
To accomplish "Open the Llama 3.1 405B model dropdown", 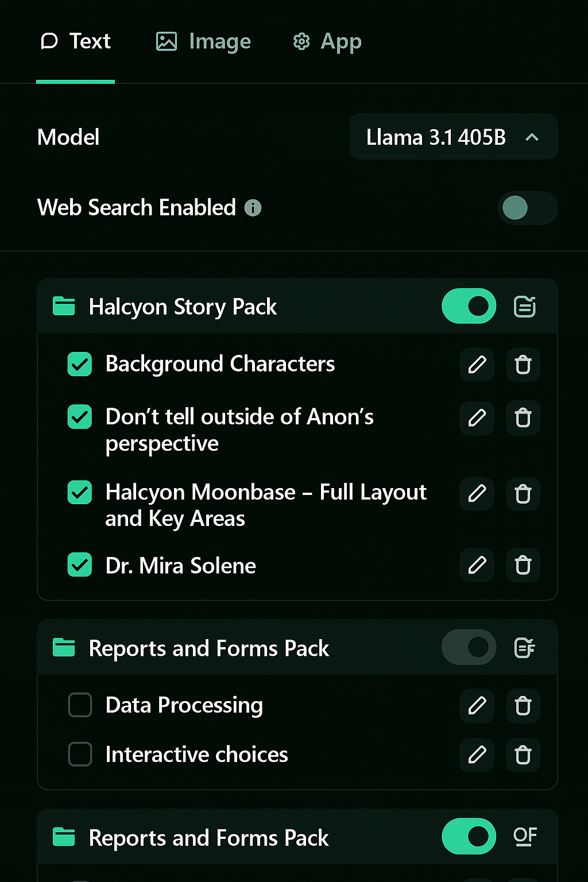I will pyautogui.click(x=454, y=137).
